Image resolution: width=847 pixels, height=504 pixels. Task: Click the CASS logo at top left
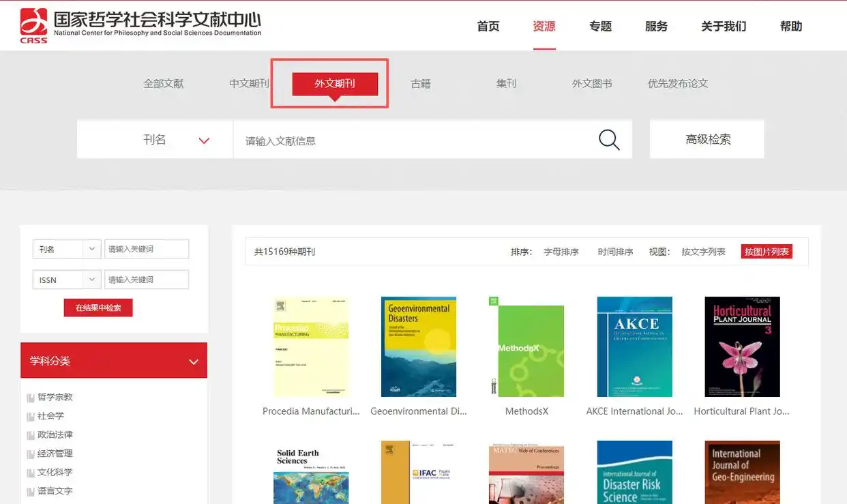click(34, 26)
